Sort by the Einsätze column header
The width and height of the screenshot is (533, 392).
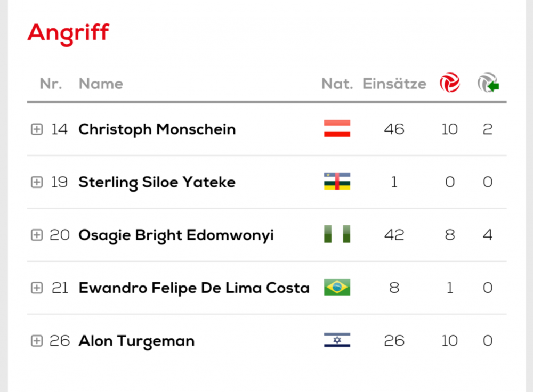click(394, 84)
